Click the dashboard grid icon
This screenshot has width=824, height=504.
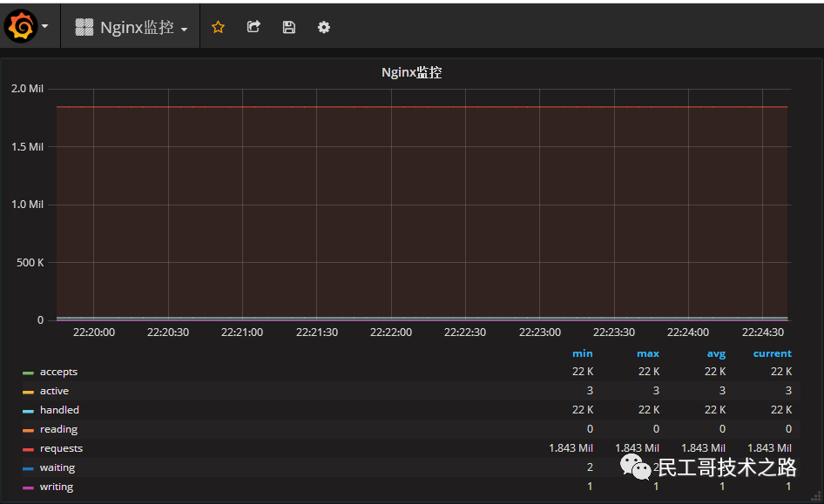pos(84,27)
